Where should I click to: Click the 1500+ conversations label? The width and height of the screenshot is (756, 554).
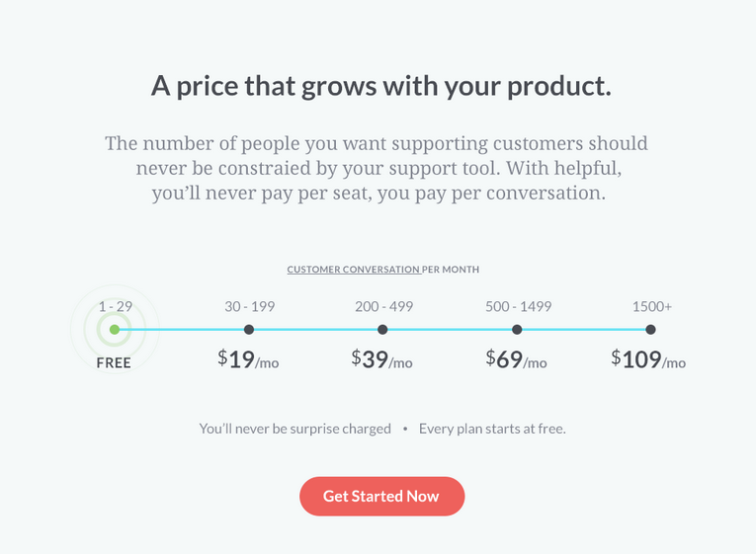point(652,306)
